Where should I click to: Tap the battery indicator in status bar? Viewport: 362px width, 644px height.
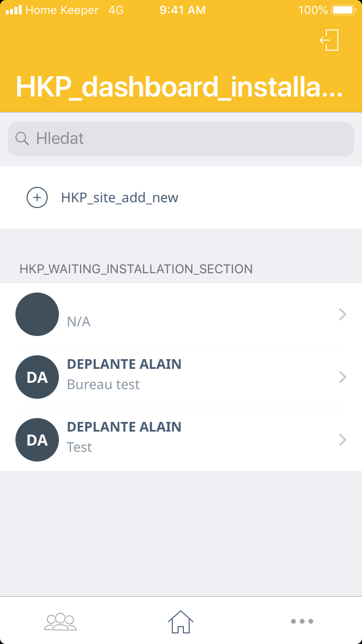click(344, 10)
